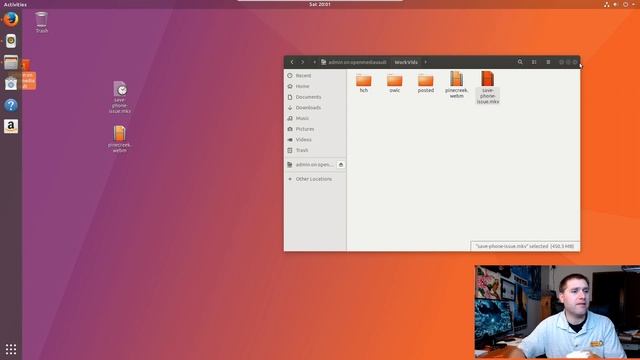This screenshot has width=640, height=360.
Task: Select pinecreek.webm on the desktop
Action: point(120,139)
